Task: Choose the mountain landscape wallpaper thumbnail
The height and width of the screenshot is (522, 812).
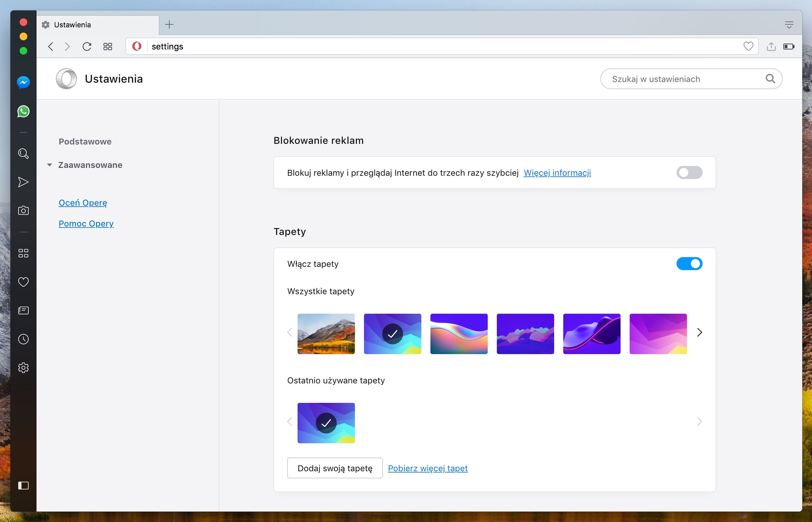Action: (x=326, y=333)
